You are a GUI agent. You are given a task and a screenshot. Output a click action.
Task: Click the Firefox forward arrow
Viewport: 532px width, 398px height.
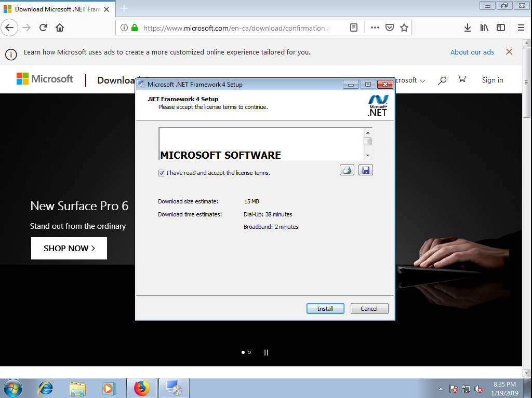26,28
